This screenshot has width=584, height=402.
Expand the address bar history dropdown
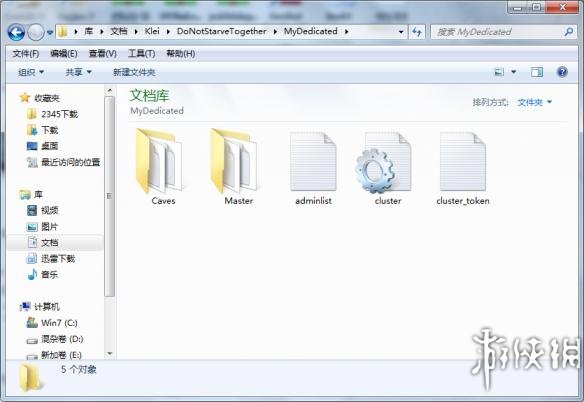point(401,32)
